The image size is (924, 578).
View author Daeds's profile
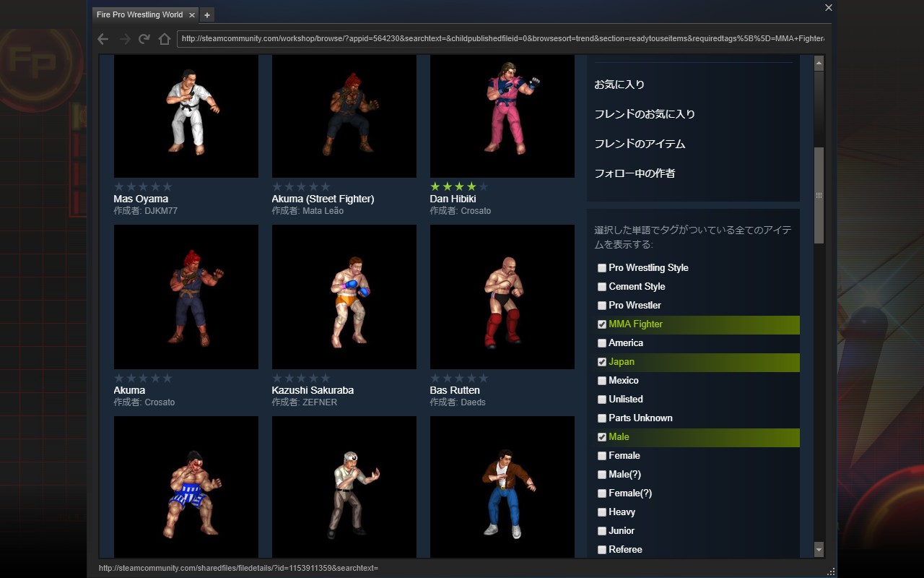click(x=473, y=402)
